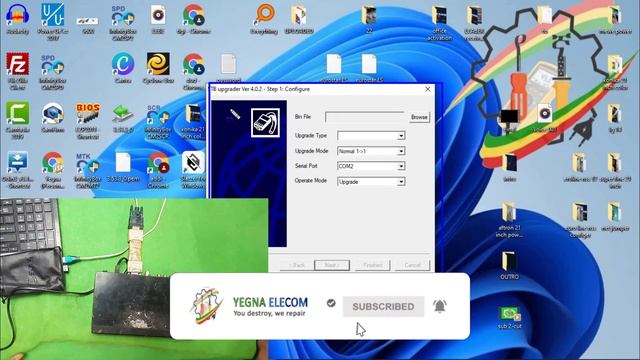
Task: Open the green arrows network drive icon
Action: (123, 114)
